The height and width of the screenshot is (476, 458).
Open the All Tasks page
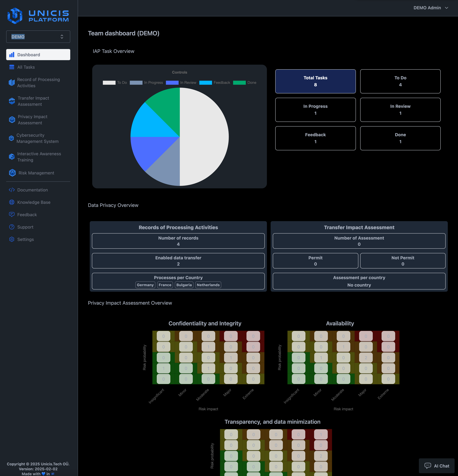click(x=38, y=67)
